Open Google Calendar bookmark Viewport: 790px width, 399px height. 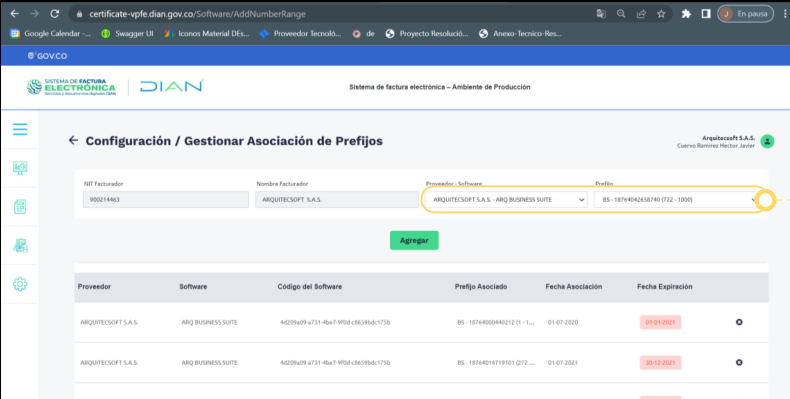pyautogui.click(x=50, y=34)
